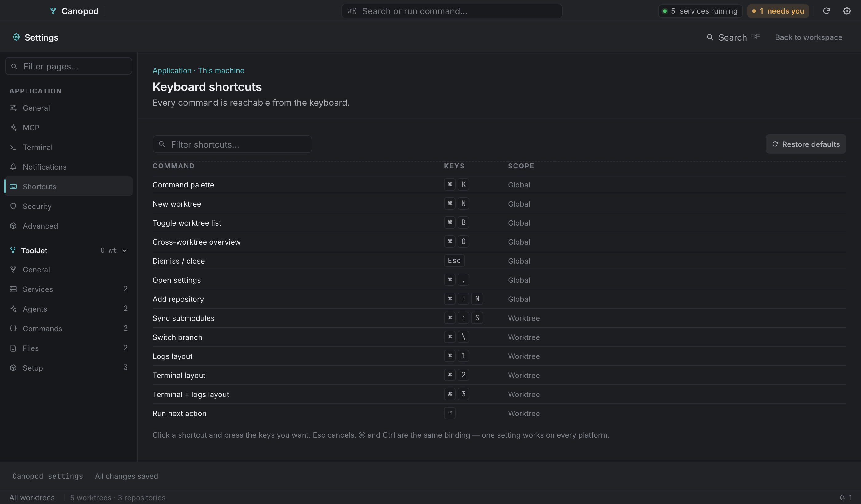Click the General sliders icon under Application
The height and width of the screenshot is (504, 861).
(13, 108)
